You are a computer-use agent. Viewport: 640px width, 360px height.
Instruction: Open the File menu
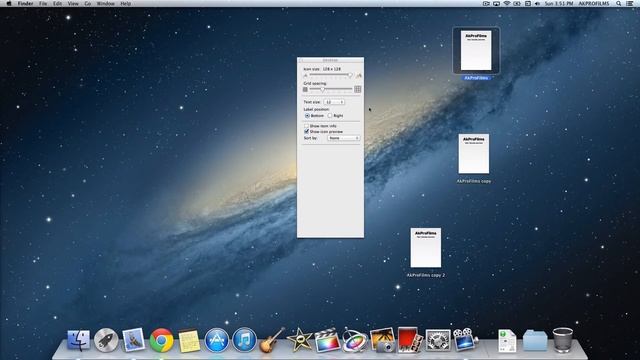pos(43,3)
